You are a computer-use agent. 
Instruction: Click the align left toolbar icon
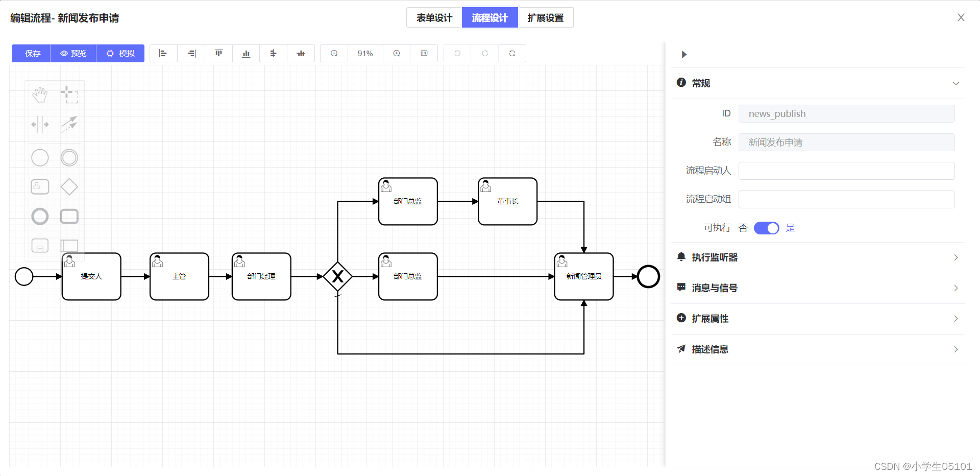click(x=163, y=53)
